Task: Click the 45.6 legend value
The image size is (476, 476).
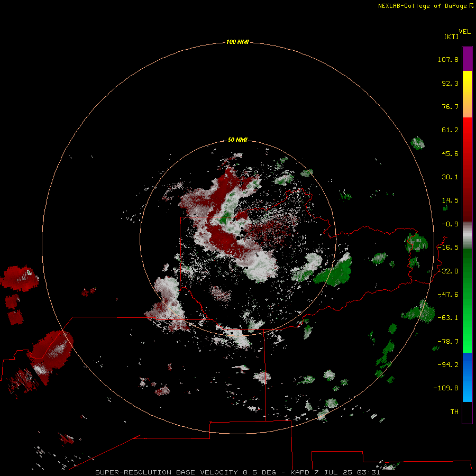Action: point(450,153)
